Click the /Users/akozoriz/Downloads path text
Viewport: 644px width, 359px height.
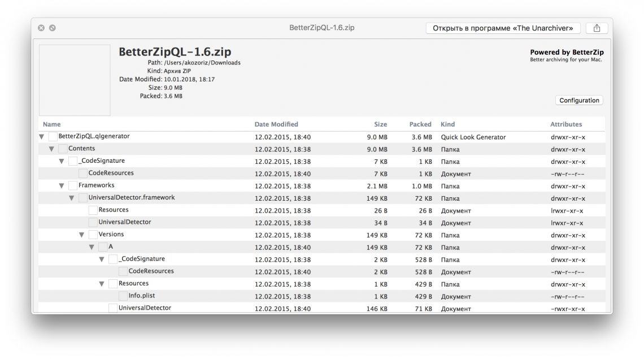tap(202, 63)
